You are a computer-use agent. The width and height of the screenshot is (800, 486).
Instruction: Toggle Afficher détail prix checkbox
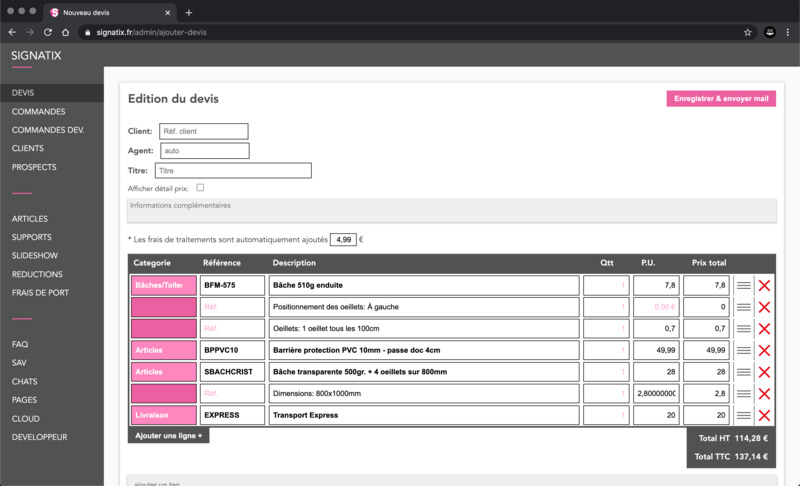click(201, 188)
